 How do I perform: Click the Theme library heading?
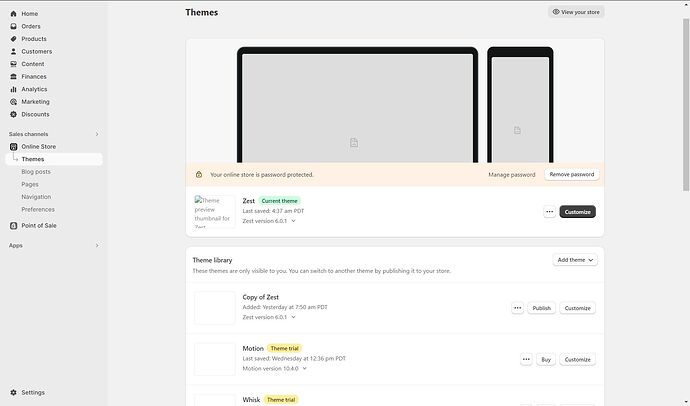212,260
